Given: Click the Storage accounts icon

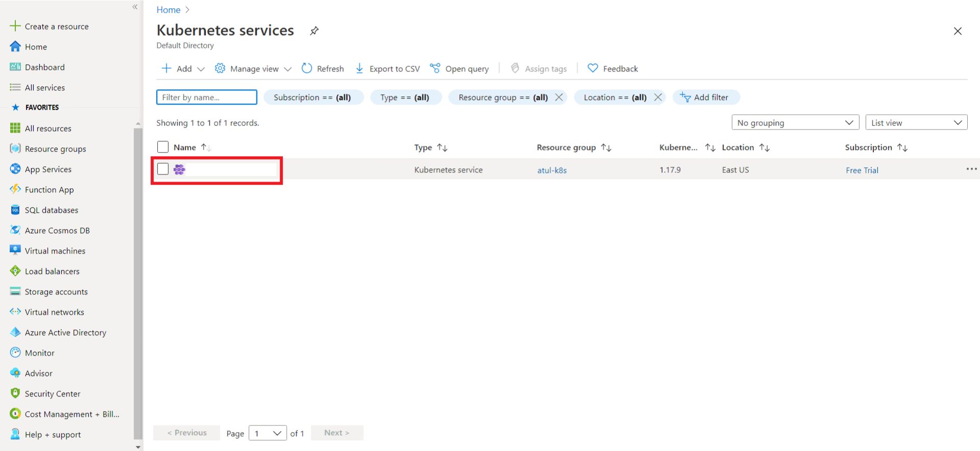Looking at the screenshot, I should pos(15,291).
